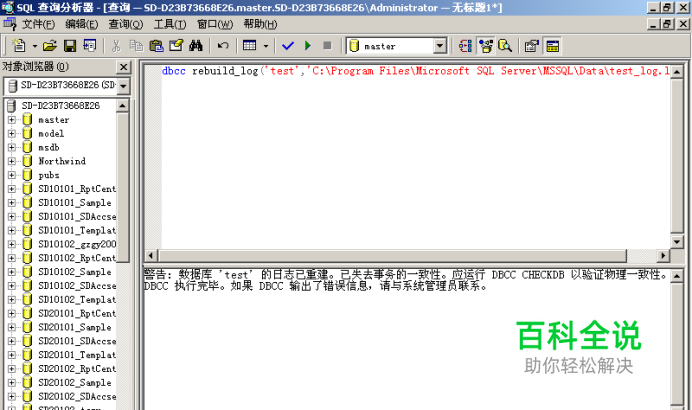Viewport: 692px width, 410px height.
Task: Click SQL Query Analyzer title bar icon
Action: (8, 8)
